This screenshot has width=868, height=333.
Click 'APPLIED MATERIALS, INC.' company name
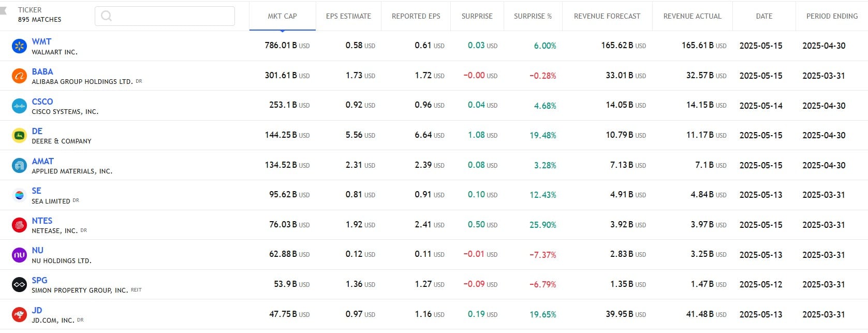[x=72, y=171]
